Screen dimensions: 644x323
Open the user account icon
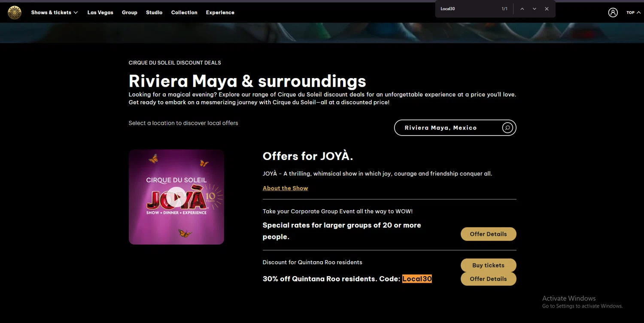[613, 12]
